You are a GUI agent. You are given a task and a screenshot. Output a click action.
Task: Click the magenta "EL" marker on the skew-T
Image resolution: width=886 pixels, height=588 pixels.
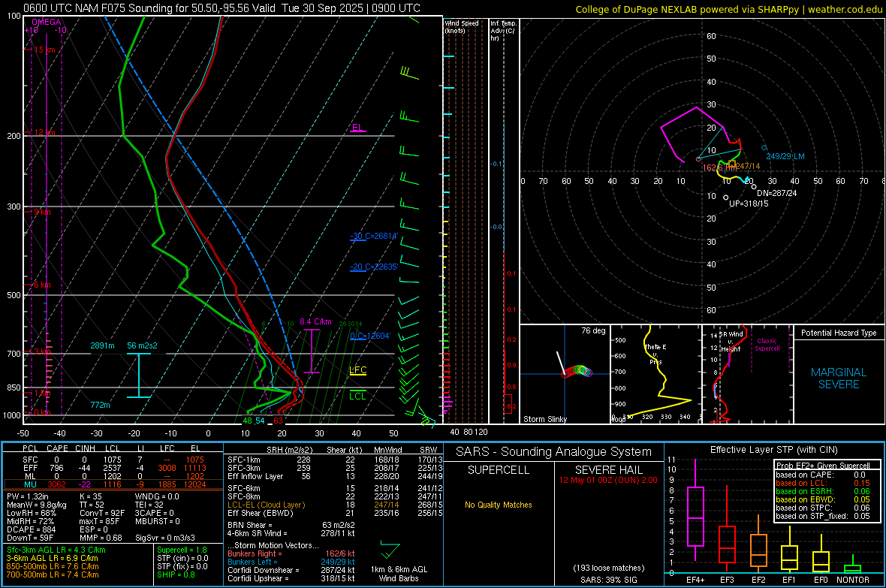point(357,128)
